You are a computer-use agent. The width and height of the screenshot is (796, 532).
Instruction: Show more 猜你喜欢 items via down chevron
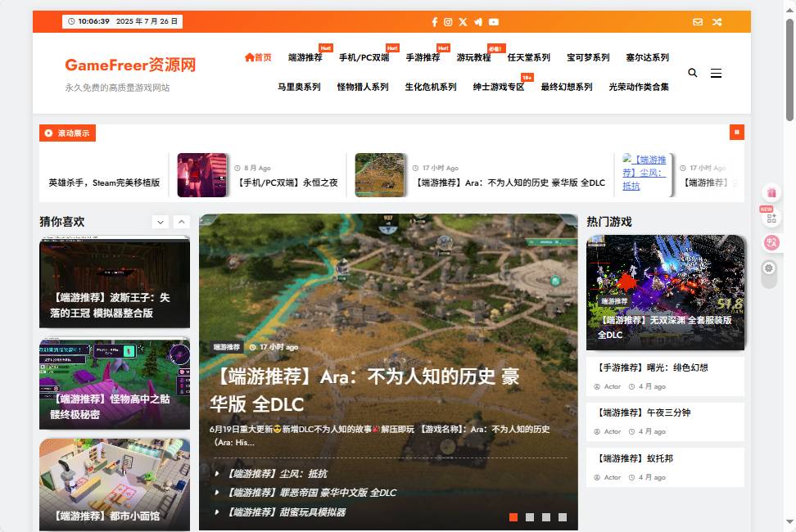[x=161, y=222]
